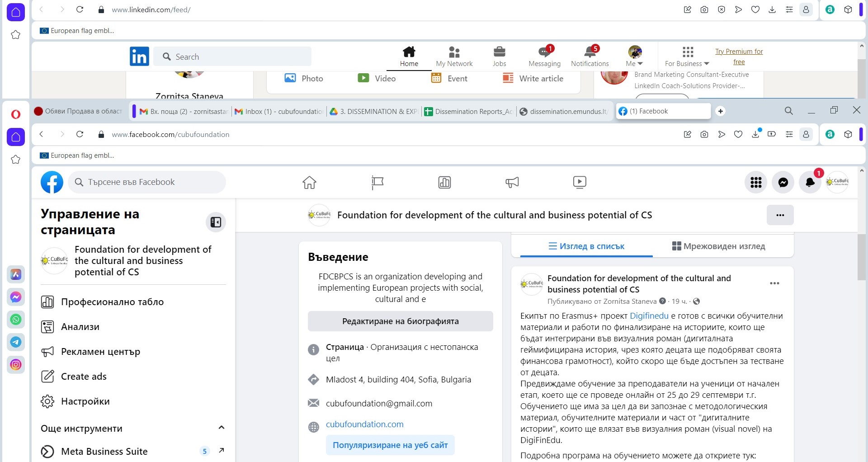The width and height of the screenshot is (868, 462).
Task: Expand the LinkedIn Me menu
Action: (634, 57)
